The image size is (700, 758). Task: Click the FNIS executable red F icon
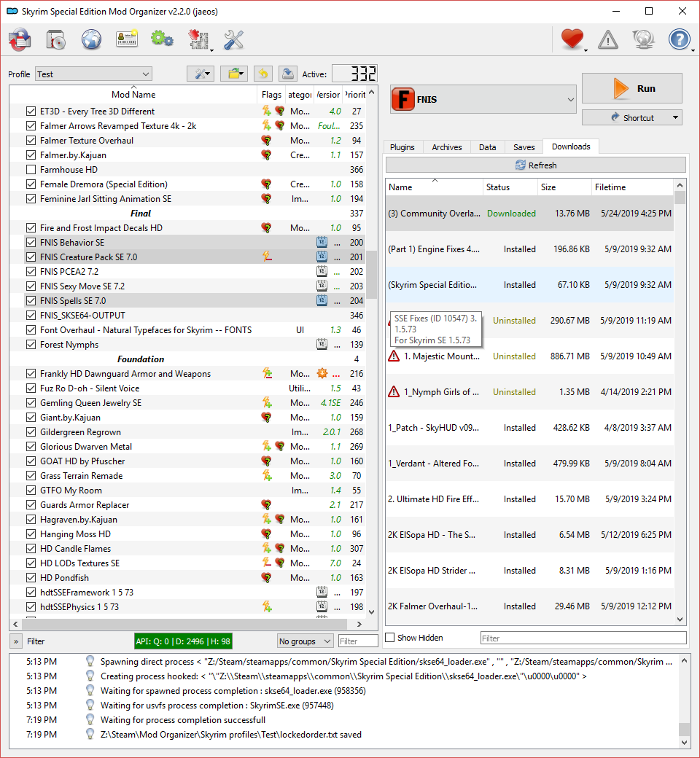(403, 99)
